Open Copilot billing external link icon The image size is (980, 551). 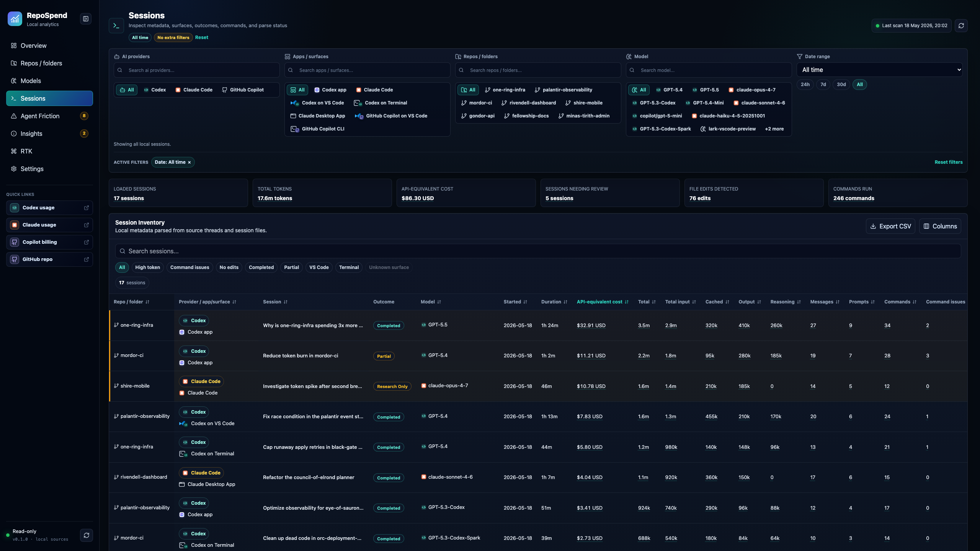tap(87, 242)
